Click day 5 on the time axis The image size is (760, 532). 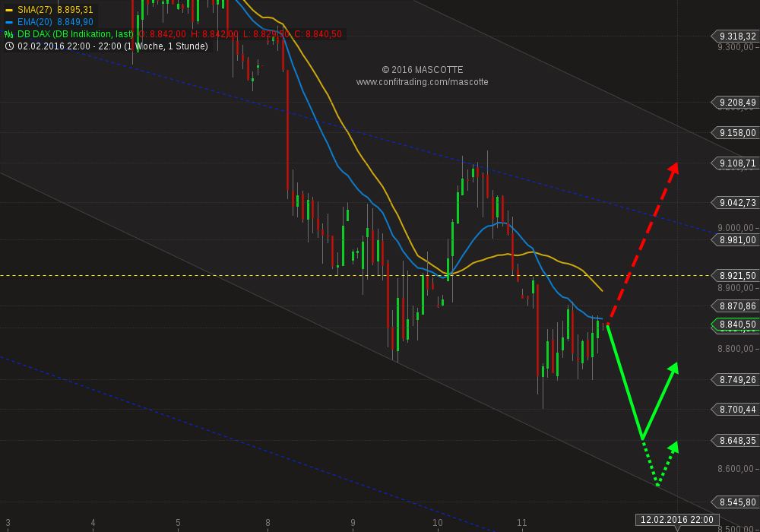tap(178, 523)
